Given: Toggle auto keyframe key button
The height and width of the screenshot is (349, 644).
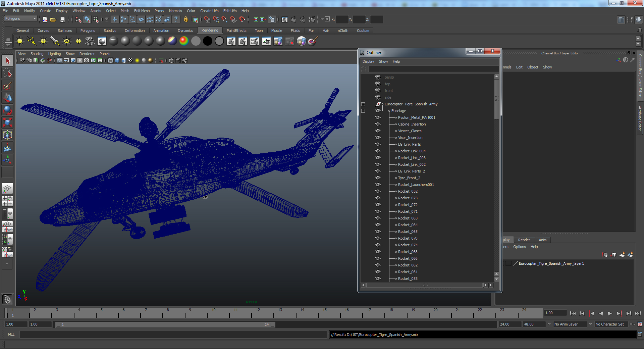Looking at the screenshot, I should tap(633, 324).
